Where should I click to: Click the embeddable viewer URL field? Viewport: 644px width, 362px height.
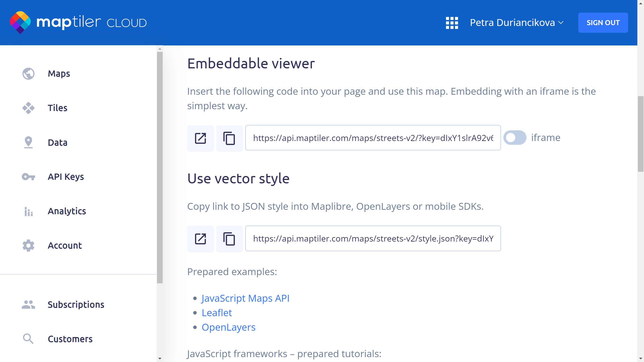[373, 138]
